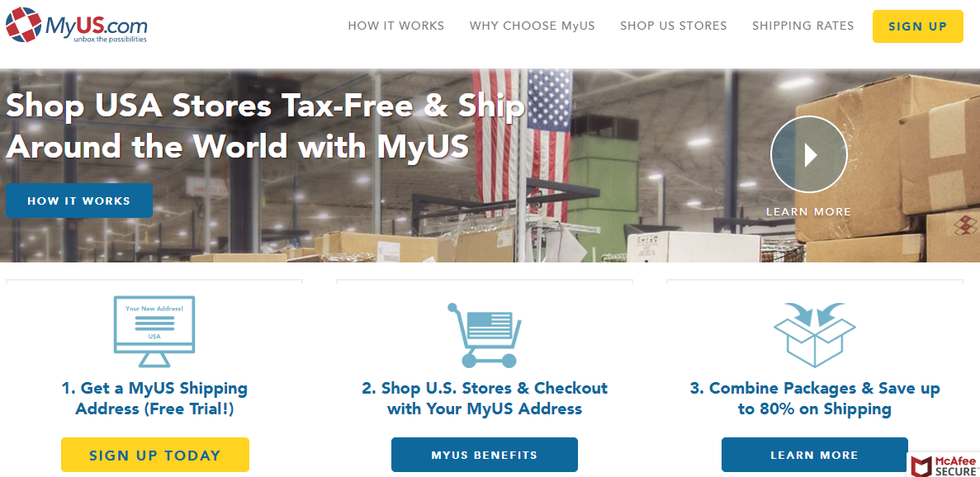Click the Learn More text under video
The height and width of the screenshot is (477, 980).
[809, 211]
